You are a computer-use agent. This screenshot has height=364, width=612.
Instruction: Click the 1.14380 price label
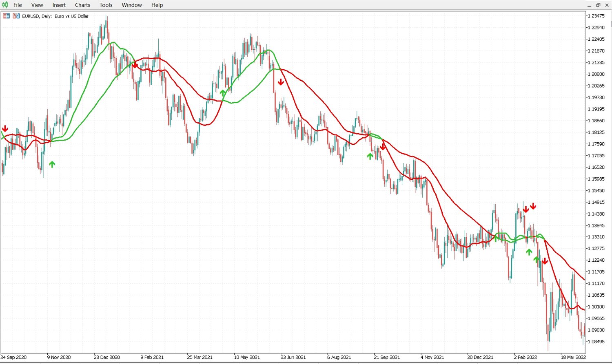point(596,214)
